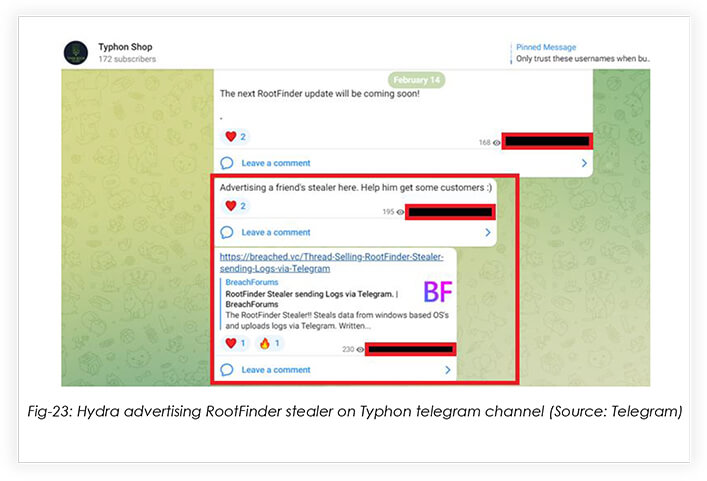
Task: Click comment bubble icon on breached.vc link post
Action: (x=227, y=370)
